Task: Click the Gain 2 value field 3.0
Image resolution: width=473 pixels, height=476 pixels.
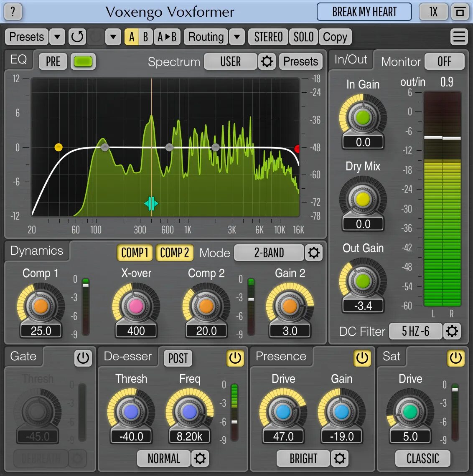Action: (290, 331)
